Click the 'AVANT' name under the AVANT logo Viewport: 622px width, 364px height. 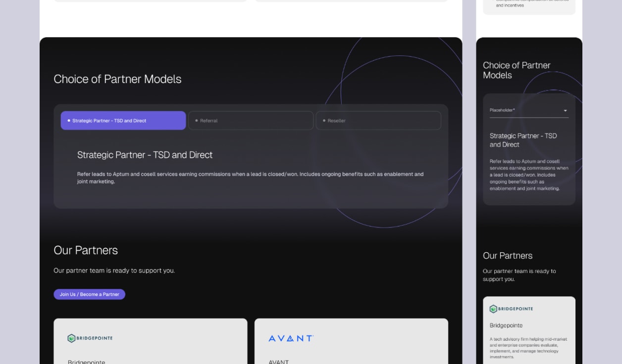[278, 362]
